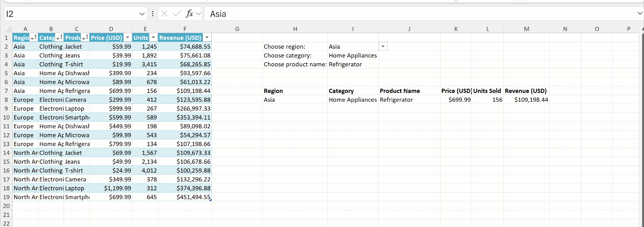Expand the formula bar with right-edge chevron
The image size is (644, 227).
pos(640,13)
